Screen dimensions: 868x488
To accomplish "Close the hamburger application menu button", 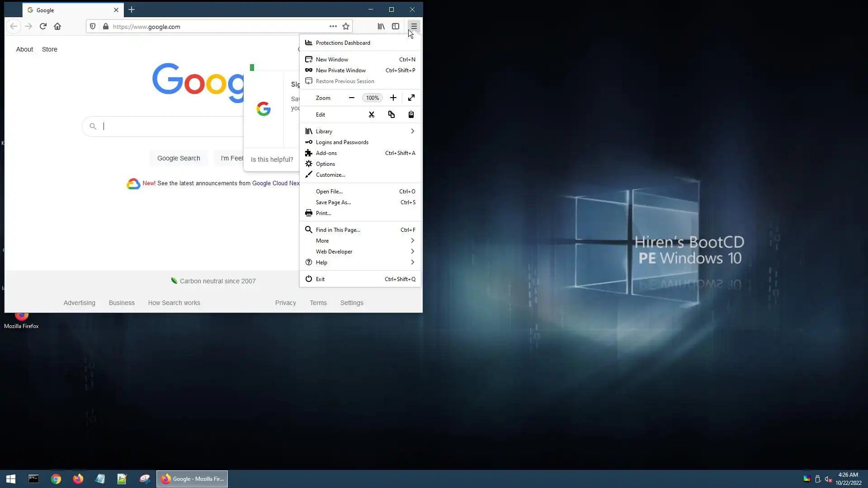I will 414,27.
